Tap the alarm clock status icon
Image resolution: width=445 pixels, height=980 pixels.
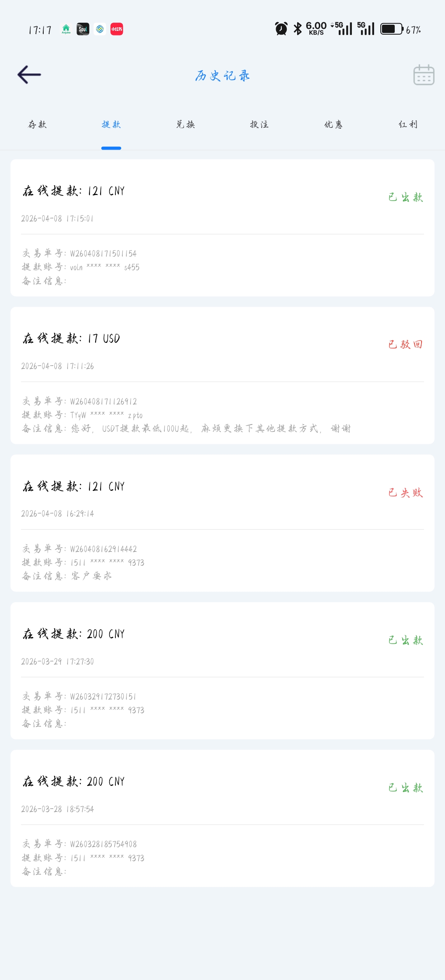(281, 29)
